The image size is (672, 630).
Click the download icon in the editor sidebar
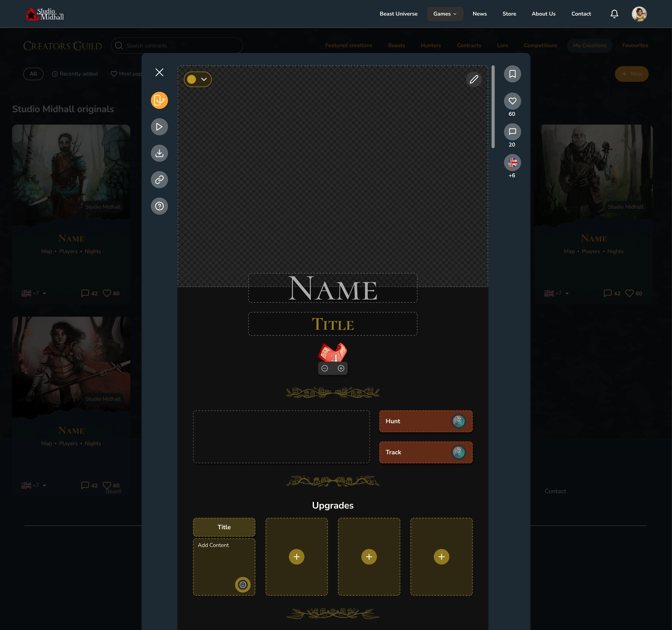click(x=159, y=153)
